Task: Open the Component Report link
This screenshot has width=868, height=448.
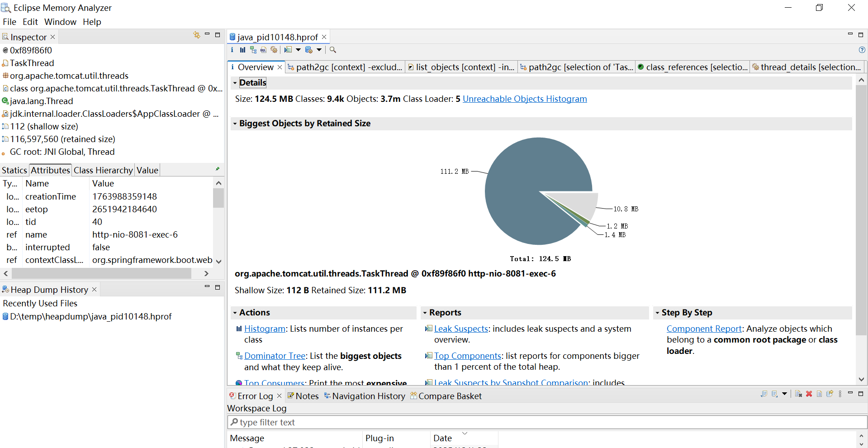Action: [x=704, y=329]
